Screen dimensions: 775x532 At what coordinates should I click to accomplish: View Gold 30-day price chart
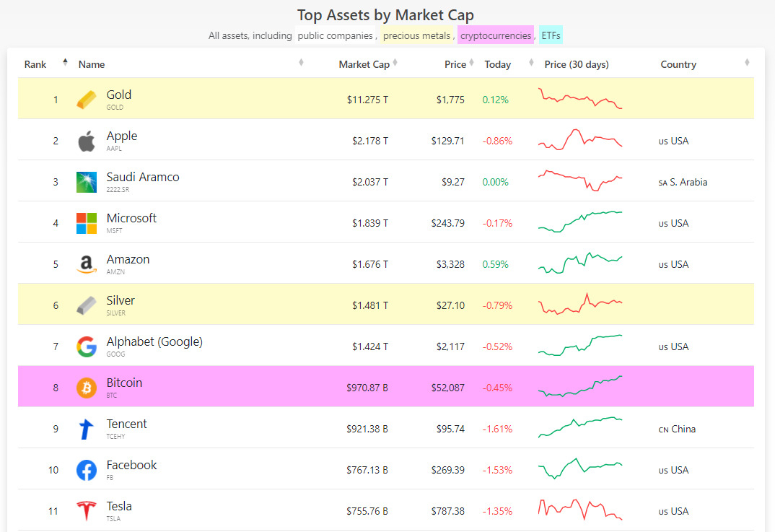[580, 98]
